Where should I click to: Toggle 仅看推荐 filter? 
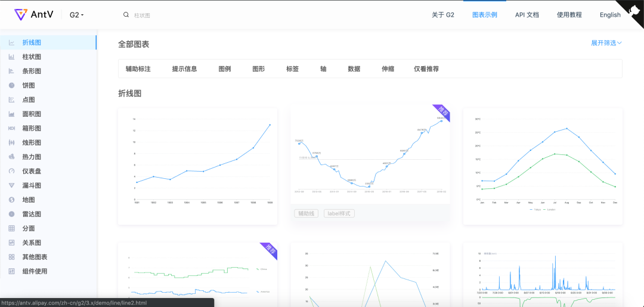[x=426, y=69]
